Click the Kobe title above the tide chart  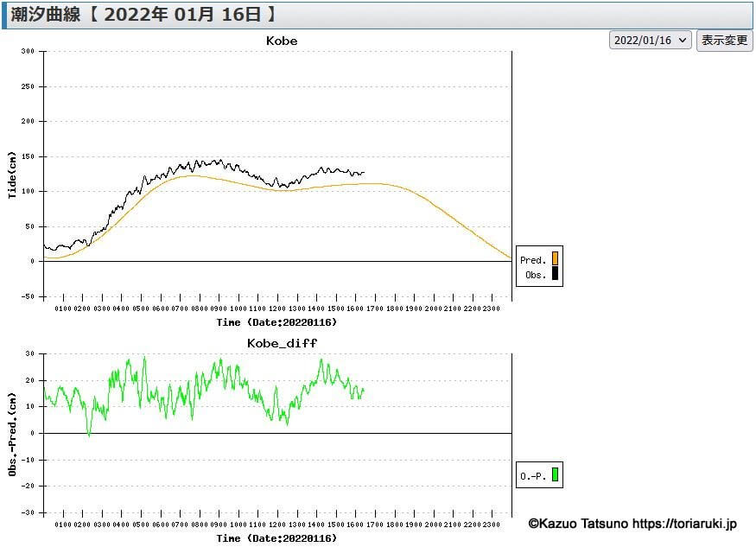pyautogui.click(x=282, y=41)
